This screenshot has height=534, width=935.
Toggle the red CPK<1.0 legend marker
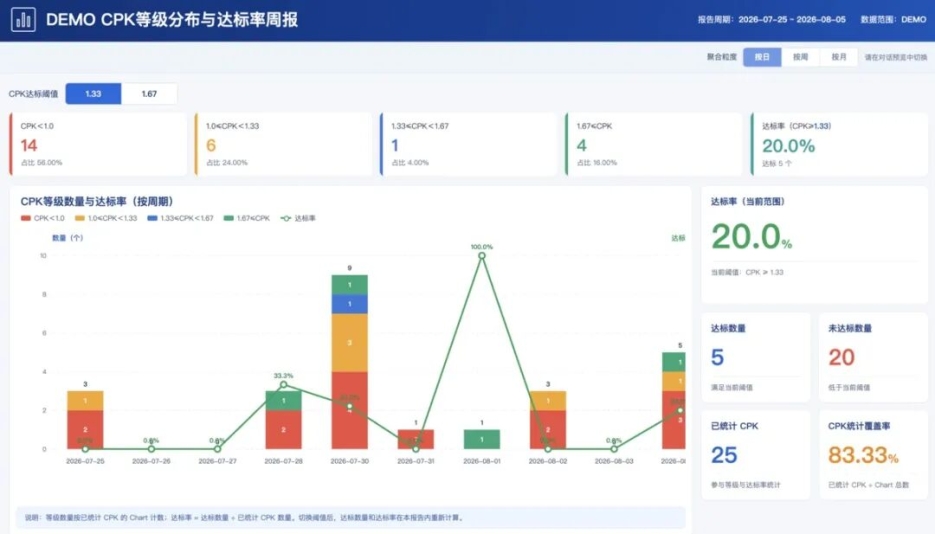coord(26,218)
